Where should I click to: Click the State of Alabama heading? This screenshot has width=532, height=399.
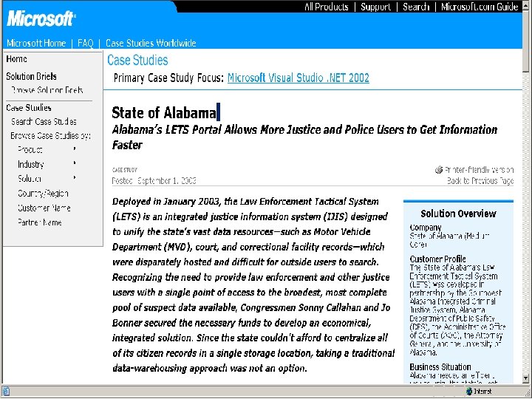tap(164, 113)
